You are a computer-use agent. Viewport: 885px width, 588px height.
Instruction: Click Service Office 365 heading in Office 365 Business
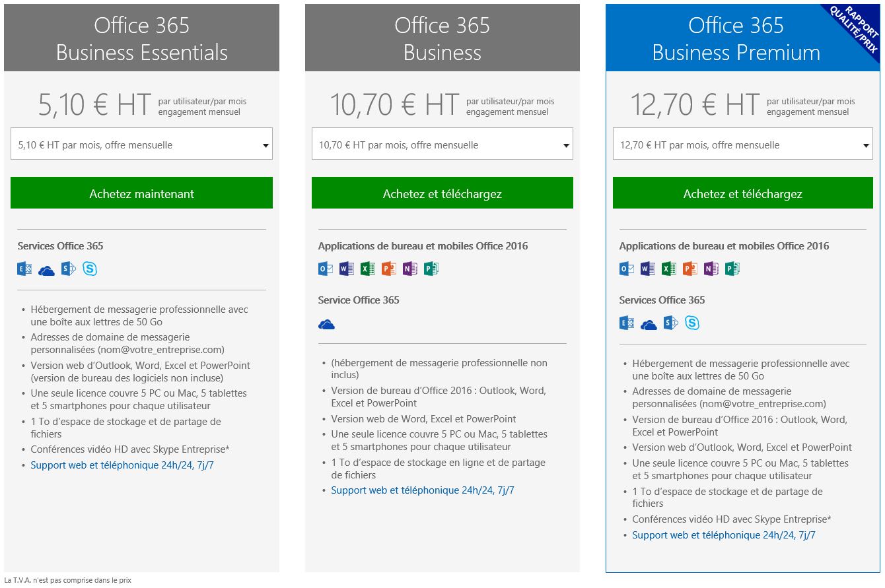tap(359, 300)
